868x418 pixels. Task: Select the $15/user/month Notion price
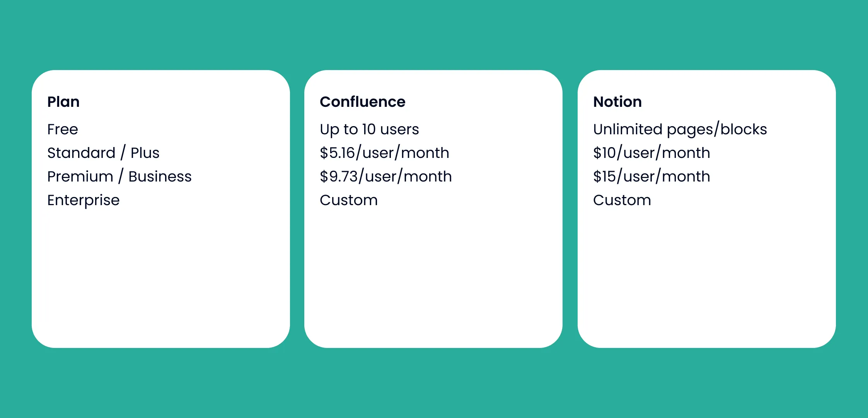point(651,176)
